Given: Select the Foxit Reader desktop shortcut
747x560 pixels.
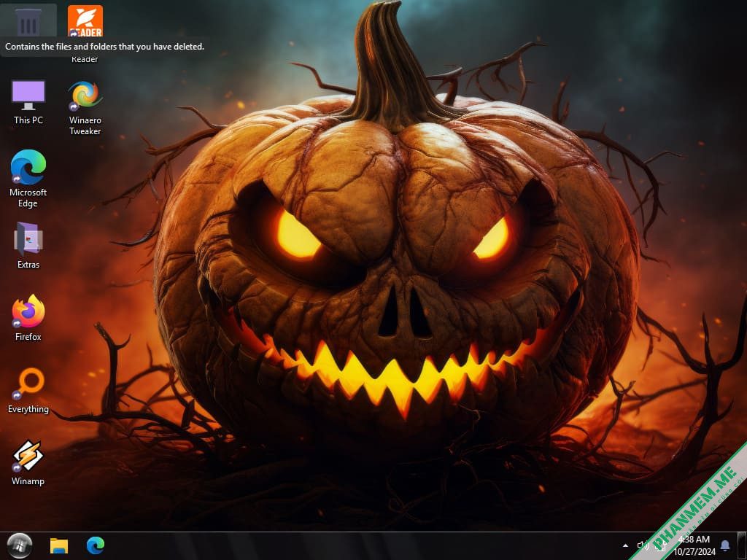Looking at the screenshot, I should (85, 21).
